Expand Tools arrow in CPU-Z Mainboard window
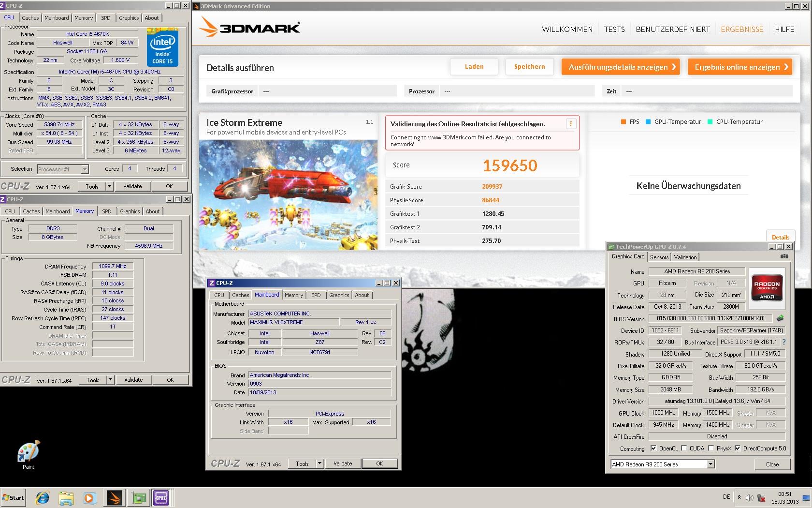 (x=319, y=463)
